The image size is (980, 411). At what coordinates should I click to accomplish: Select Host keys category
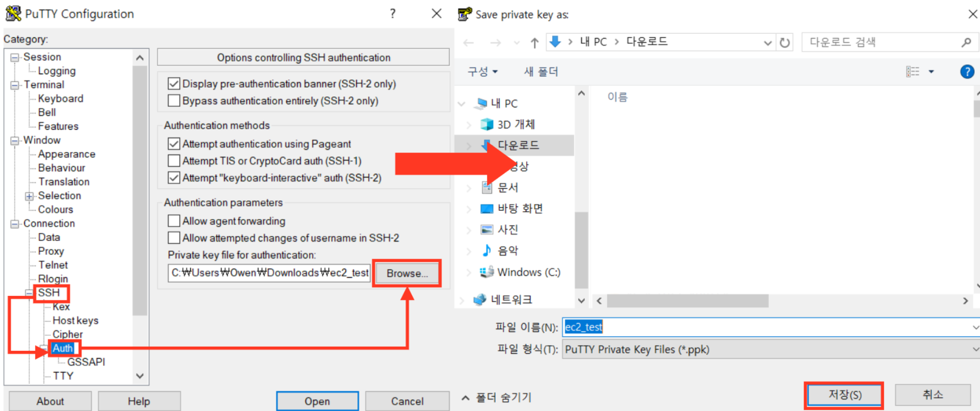[x=75, y=321]
